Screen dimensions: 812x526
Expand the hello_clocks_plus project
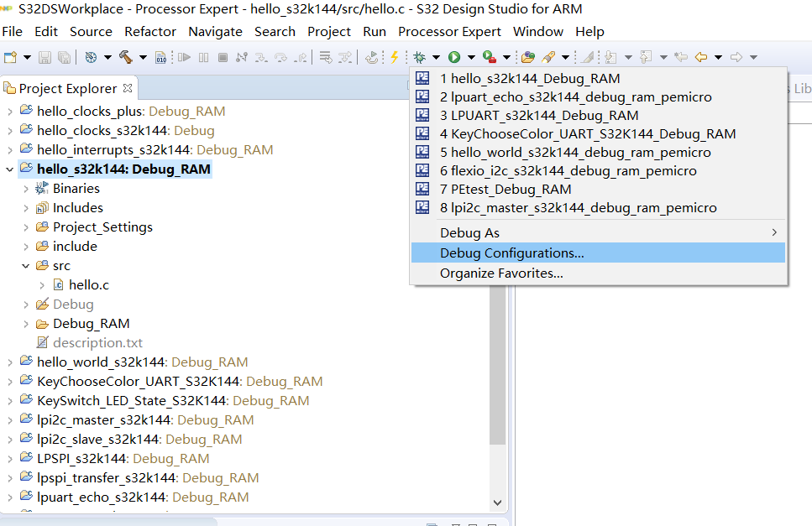tap(9, 112)
